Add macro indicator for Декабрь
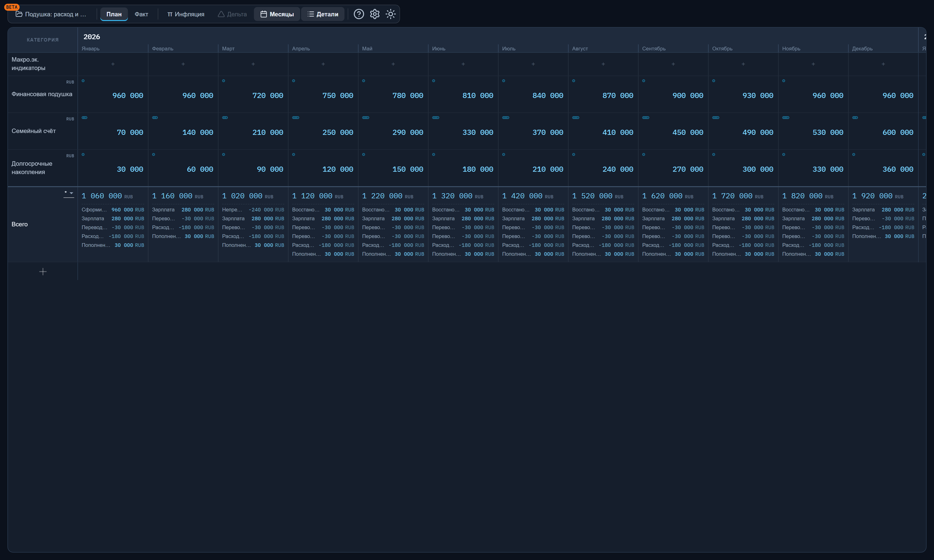Image resolution: width=934 pixels, height=560 pixels. click(883, 64)
